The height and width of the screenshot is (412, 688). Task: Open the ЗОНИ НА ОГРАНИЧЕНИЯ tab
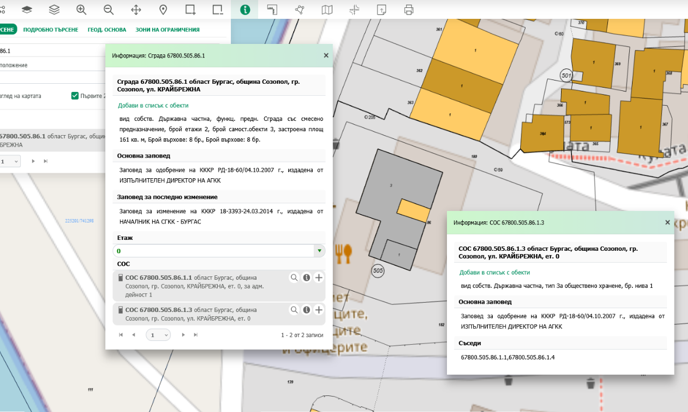(167, 30)
